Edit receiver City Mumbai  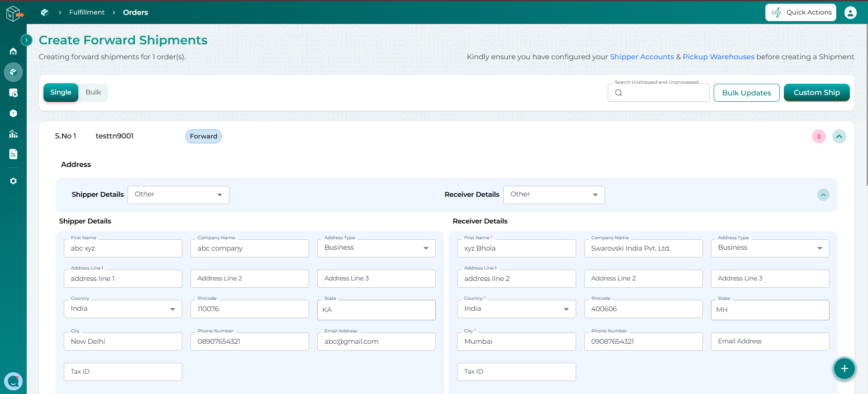click(516, 342)
